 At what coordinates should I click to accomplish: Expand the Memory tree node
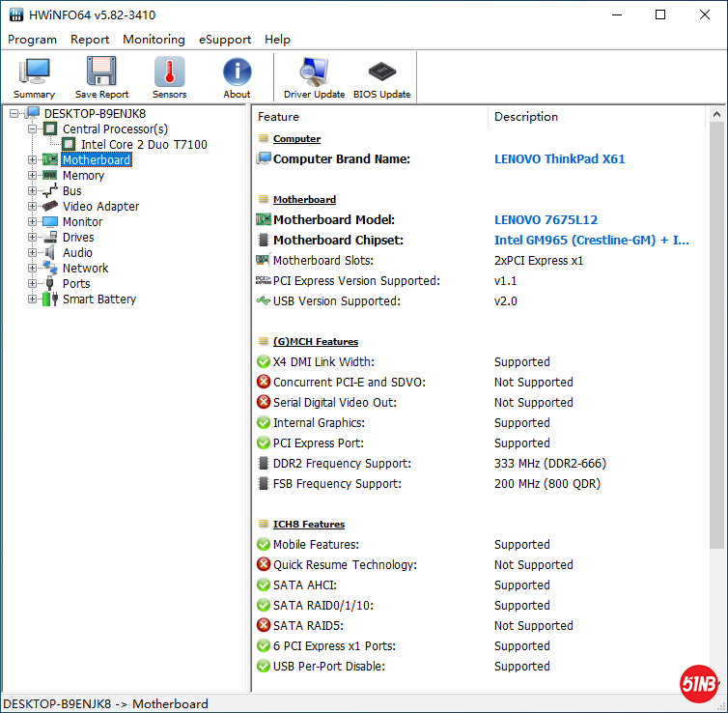point(32,176)
